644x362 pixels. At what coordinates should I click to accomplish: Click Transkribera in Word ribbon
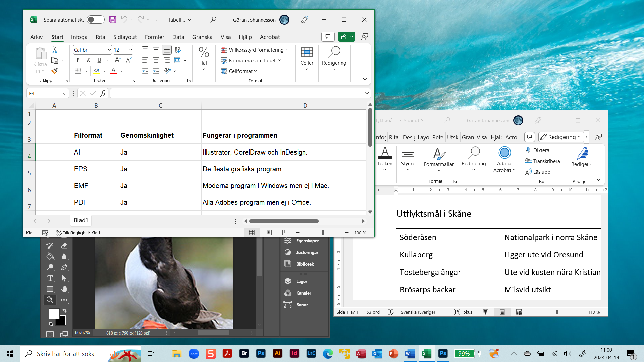click(x=546, y=161)
